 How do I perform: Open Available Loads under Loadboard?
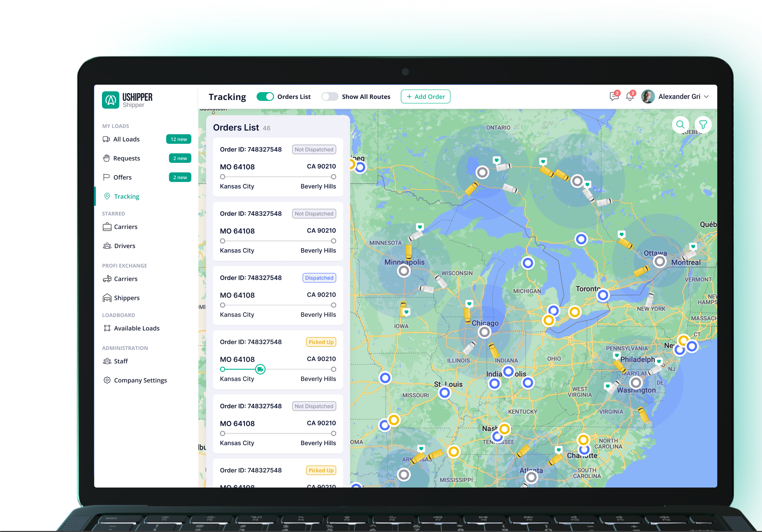(136, 328)
